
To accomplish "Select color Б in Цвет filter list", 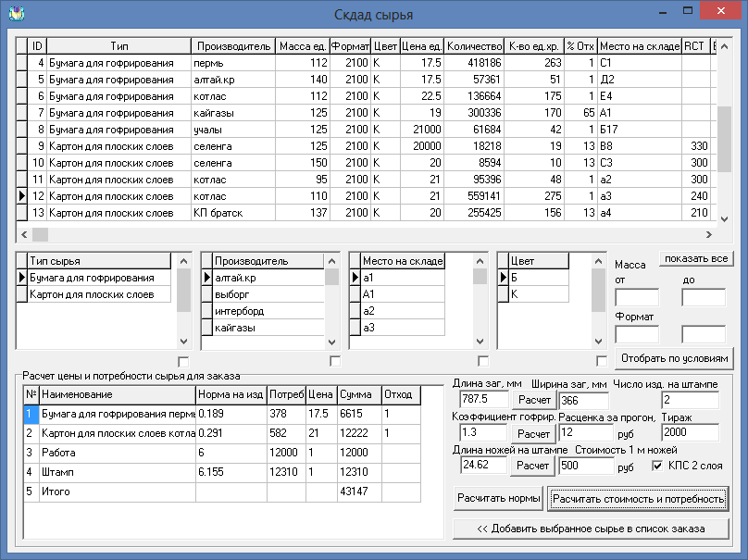I will click(539, 278).
